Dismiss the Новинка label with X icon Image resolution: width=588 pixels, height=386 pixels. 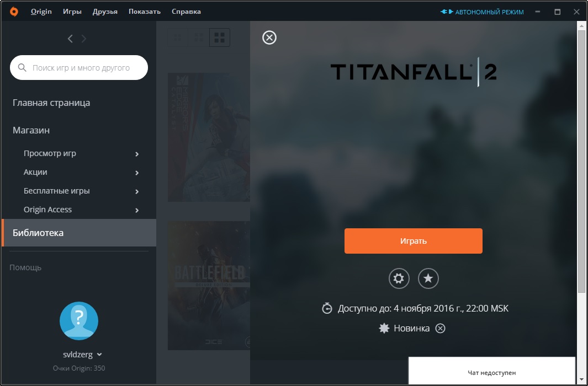(440, 329)
